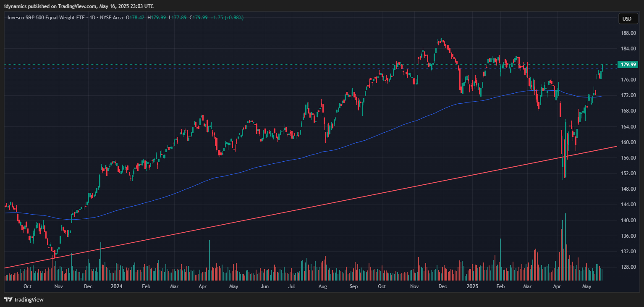The height and width of the screenshot is (307, 644).
Task: Click the Jul label on time axis
Action: coord(292,286)
